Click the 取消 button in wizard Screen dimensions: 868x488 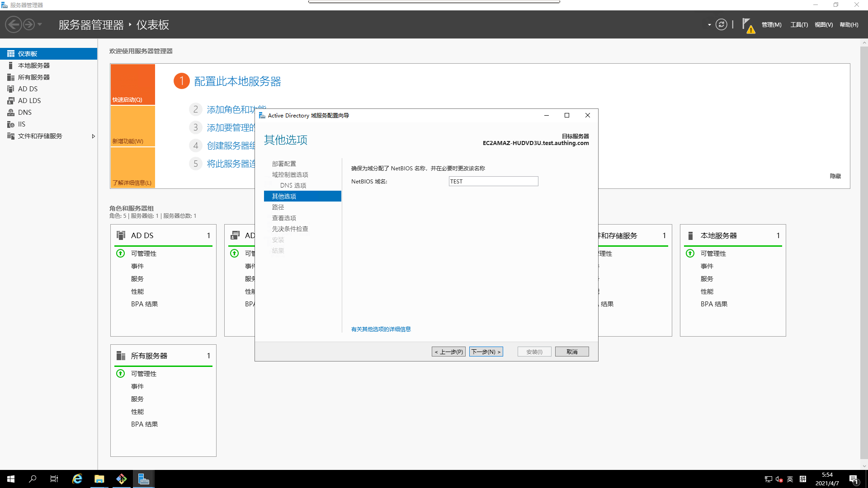(x=572, y=352)
